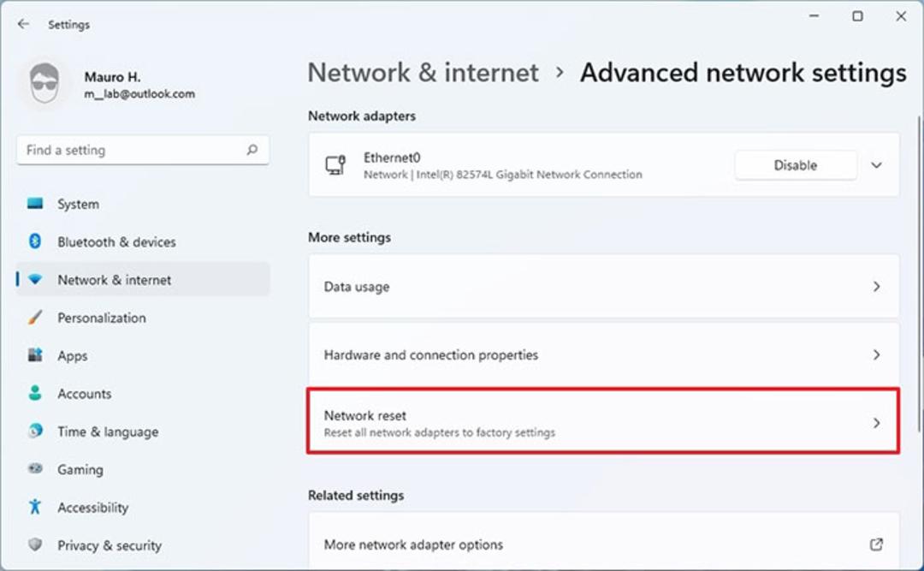The height and width of the screenshot is (571, 924).
Task: Focus the Find a setting search box
Action: point(143,150)
